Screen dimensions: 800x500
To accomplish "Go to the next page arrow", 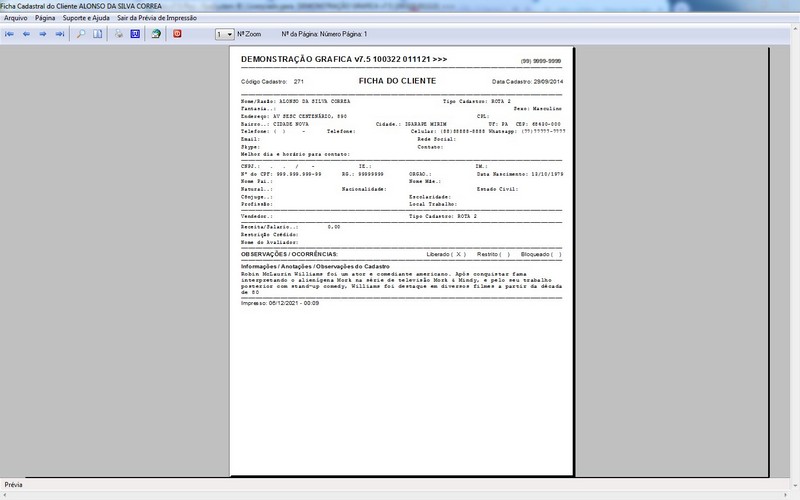I will [x=43, y=34].
